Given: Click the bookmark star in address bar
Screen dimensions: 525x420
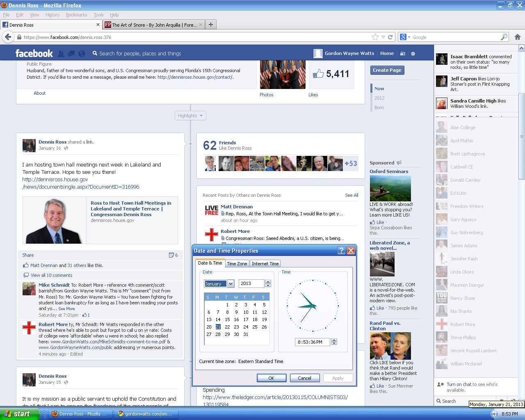Looking at the screenshot, I should coord(375,37).
